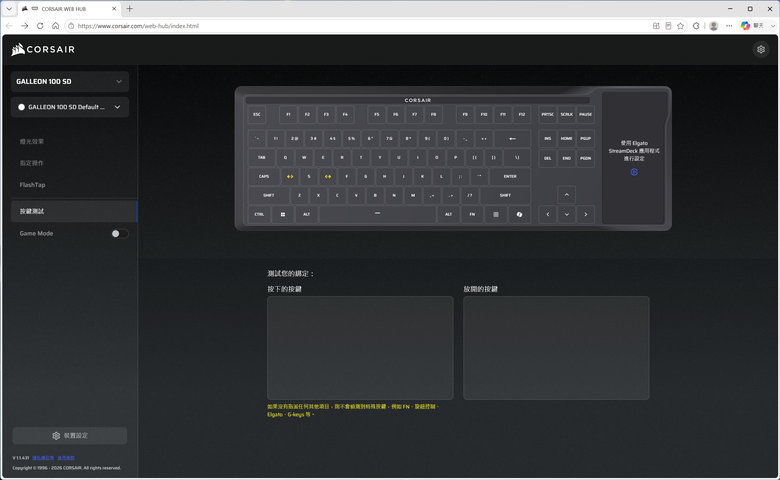Open the 燈光效果 lighting effects section
This screenshot has width=780, height=480.
point(32,142)
